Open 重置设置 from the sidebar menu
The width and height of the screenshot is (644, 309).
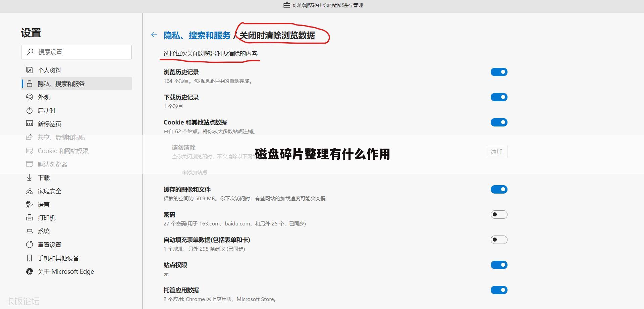pos(49,245)
